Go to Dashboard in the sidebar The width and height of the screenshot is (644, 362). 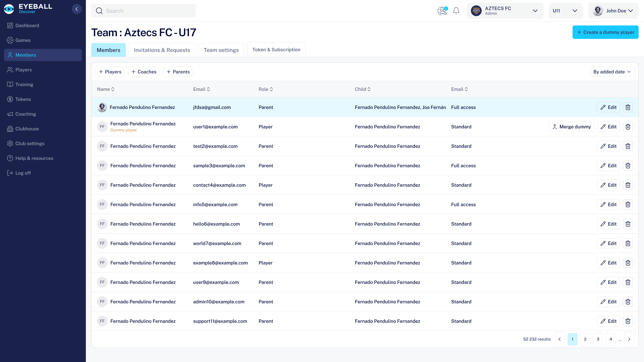(43, 25)
